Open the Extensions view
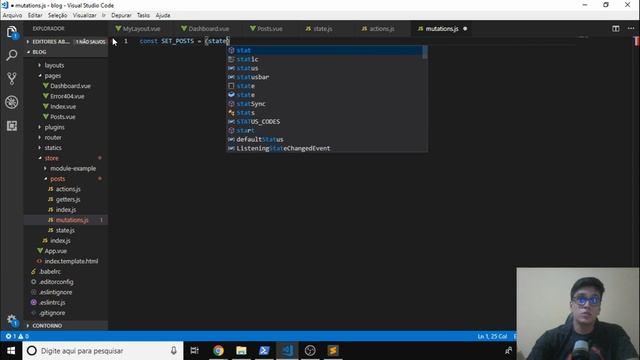640x360 pixels. (x=11, y=126)
